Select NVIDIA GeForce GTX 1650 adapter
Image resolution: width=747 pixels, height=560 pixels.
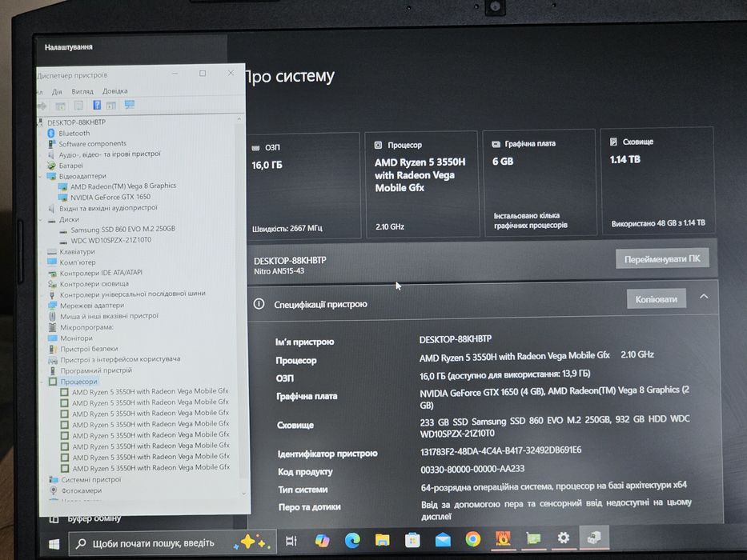click(110, 197)
